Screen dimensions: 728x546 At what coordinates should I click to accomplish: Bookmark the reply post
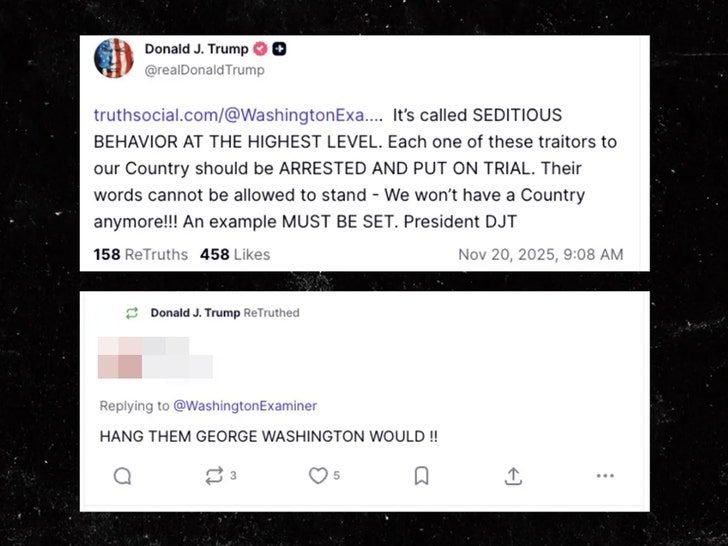(x=421, y=476)
